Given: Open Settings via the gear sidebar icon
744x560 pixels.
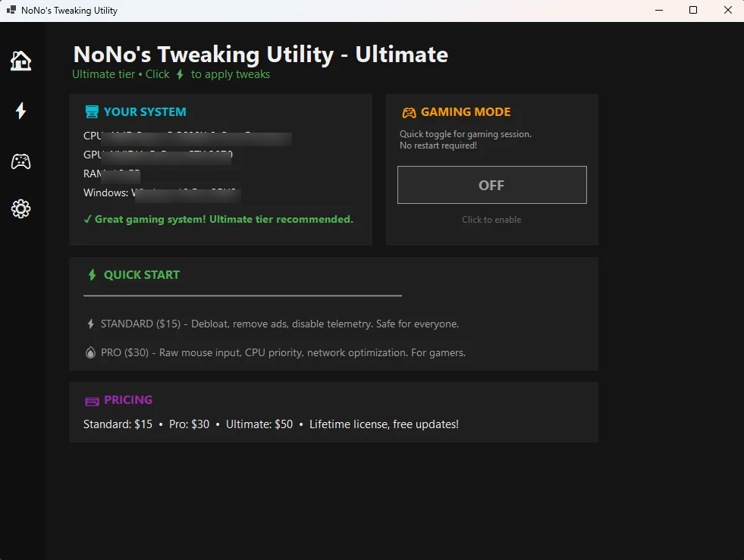Looking at the screenshot, I should coord(20,208).
